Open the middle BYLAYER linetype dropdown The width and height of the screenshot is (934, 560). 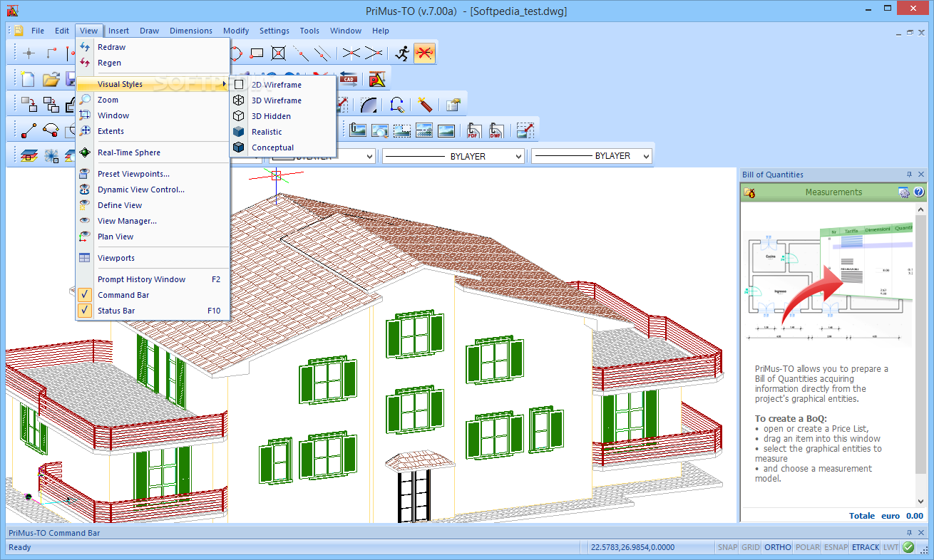tap(453, 156)
